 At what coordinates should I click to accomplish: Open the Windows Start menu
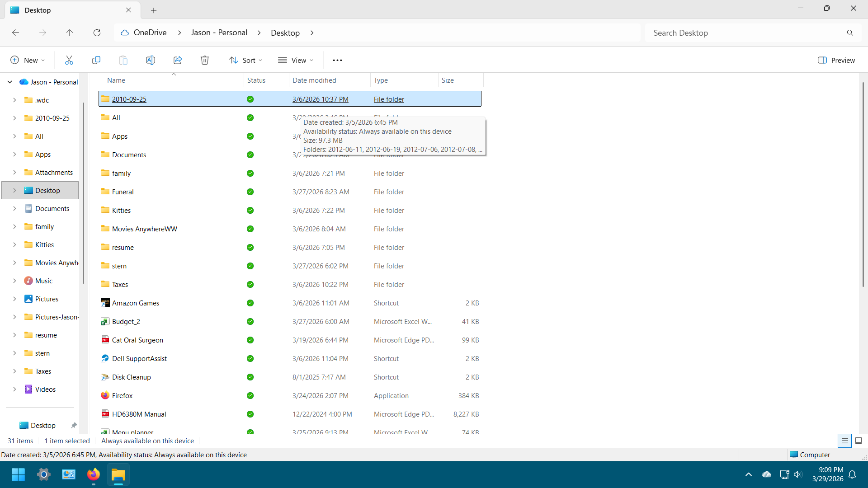pos(18,474)
